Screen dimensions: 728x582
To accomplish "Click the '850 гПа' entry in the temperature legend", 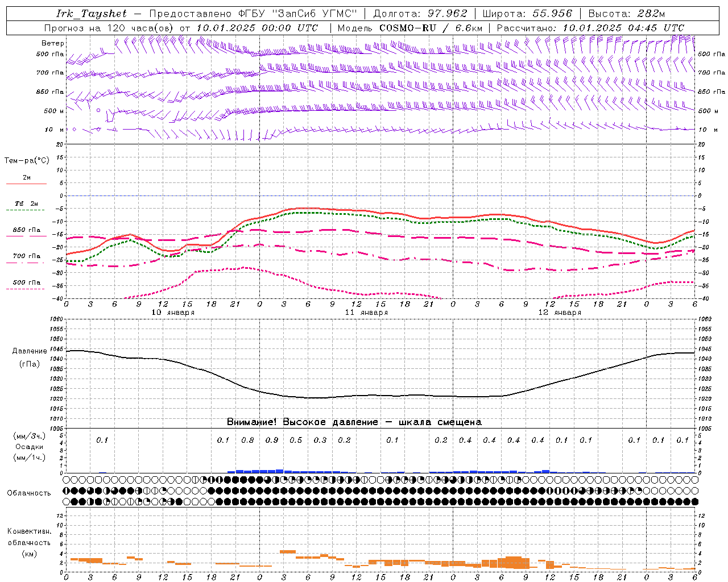I will pos(26,230).
